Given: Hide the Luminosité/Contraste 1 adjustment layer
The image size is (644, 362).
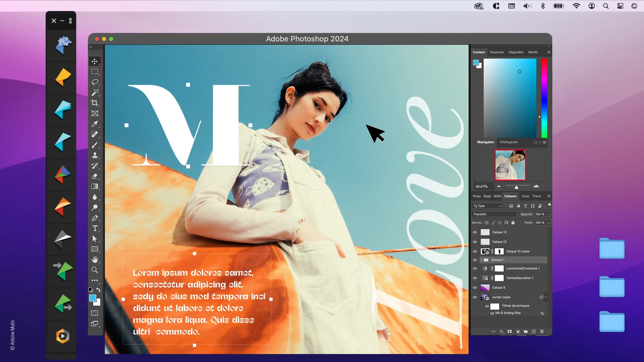Looking at the screenshot, I should [475, 268].
